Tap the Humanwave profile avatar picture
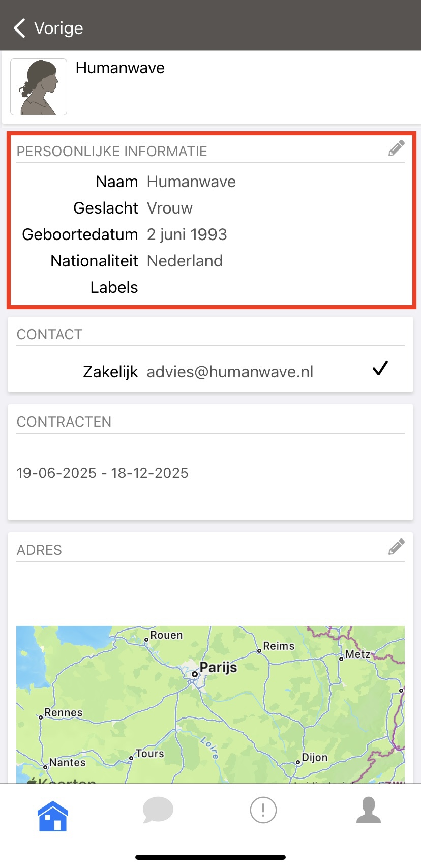This screenshot has width=421, height=868. coord(39,87)
